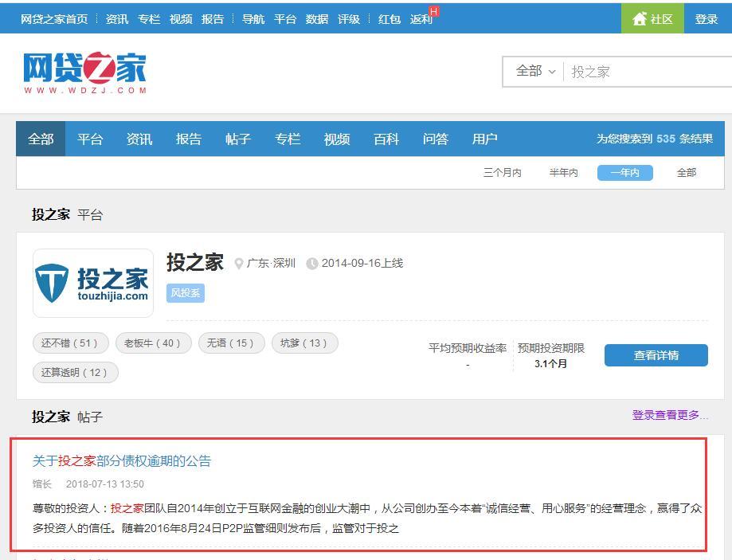This screenshot has width=732, height=560.
Task: Click the 还不错 ( 51 ) review tag
Action: coord(71,343)
